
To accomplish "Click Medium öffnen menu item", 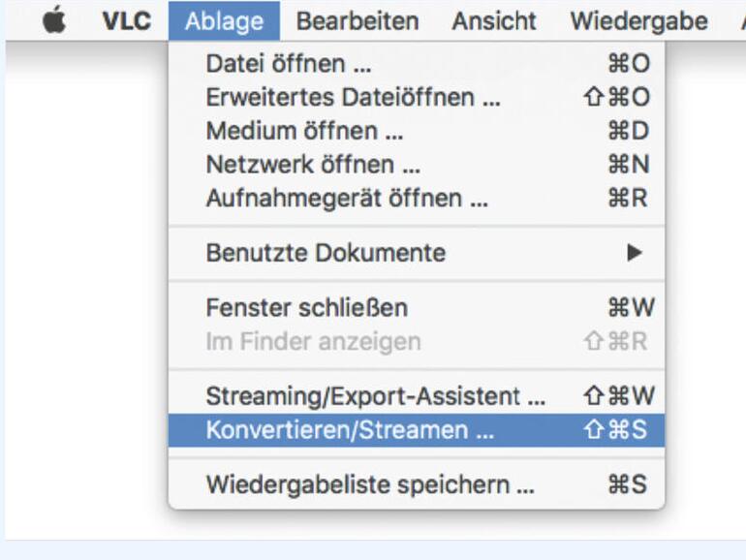I will pos(305,131).
